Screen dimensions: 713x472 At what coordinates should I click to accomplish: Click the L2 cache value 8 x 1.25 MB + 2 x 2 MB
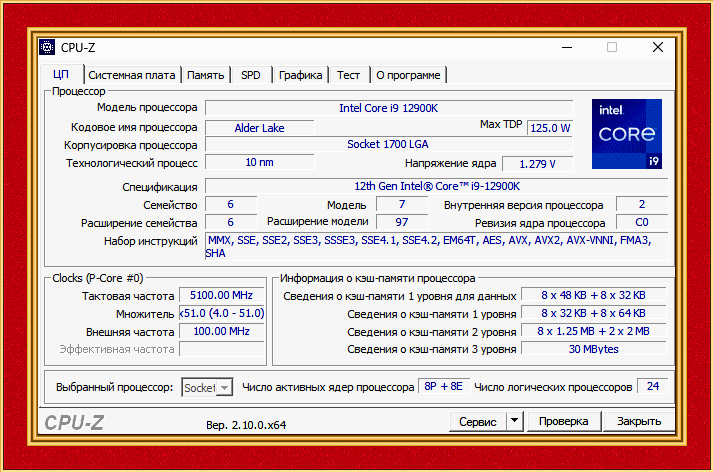pyautogui.click(x=593, y=331)
